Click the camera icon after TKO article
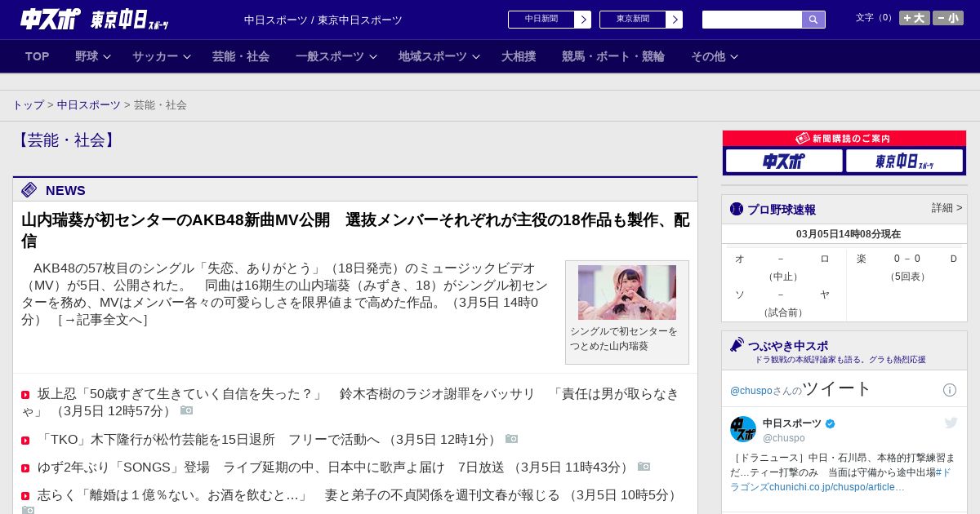 tap(512, 439)
